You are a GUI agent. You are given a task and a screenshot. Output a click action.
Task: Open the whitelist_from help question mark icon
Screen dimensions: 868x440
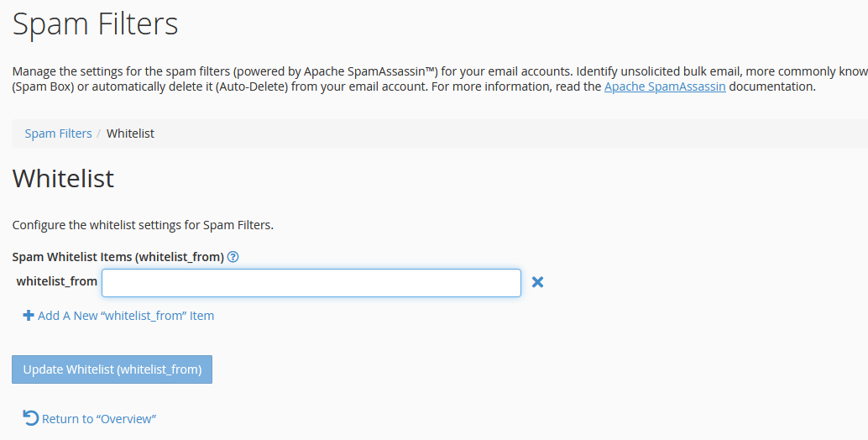(x=233, y=257)
